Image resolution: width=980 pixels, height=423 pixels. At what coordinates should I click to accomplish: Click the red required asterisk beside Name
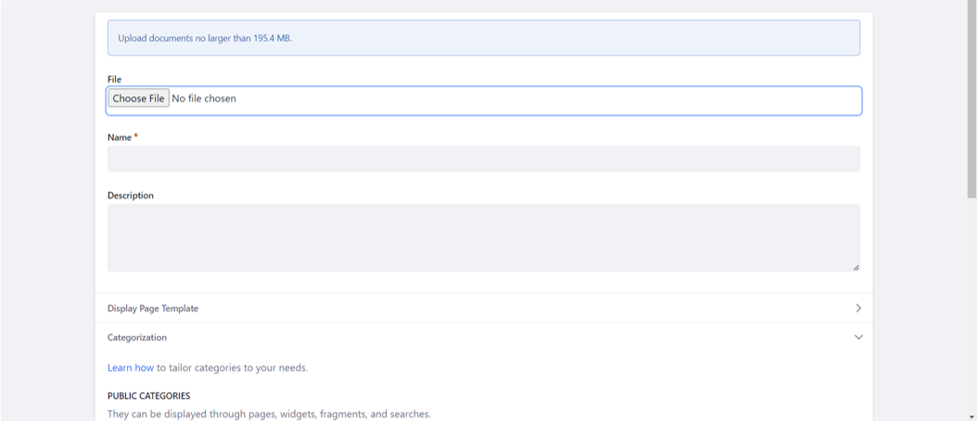pos(135,135)
